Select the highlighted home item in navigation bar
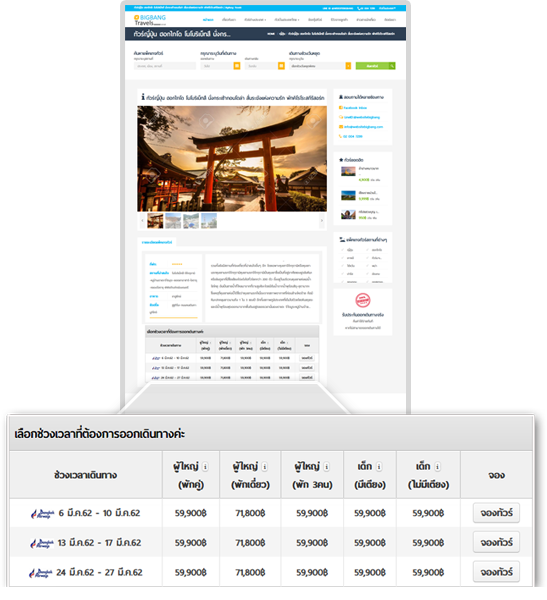Image resolution: width=547 pixels, height=600 pixels. pos(208,20)
